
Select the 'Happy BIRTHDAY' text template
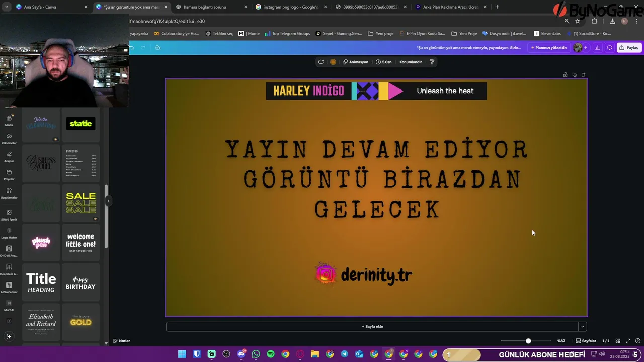point(81,283)
